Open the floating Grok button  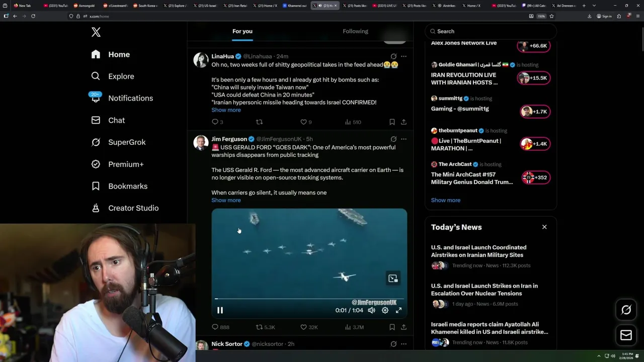pyautogui.click(x=626, y=310)
